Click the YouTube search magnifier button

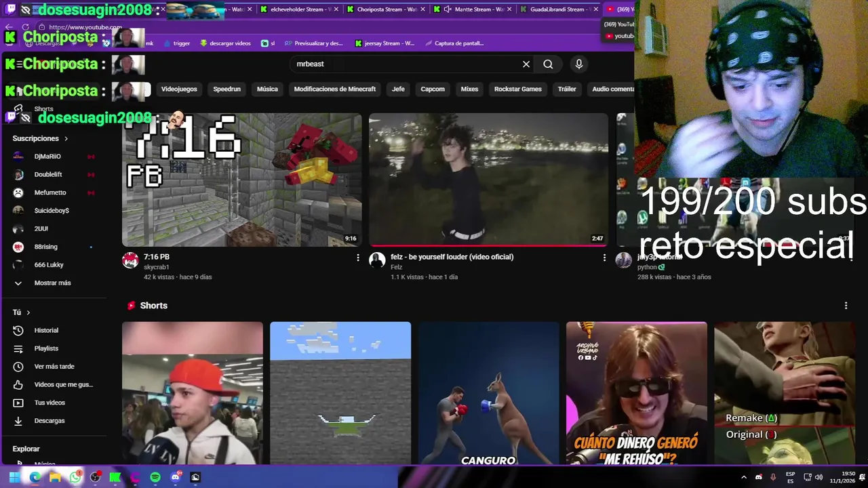[x=548, y=64]
